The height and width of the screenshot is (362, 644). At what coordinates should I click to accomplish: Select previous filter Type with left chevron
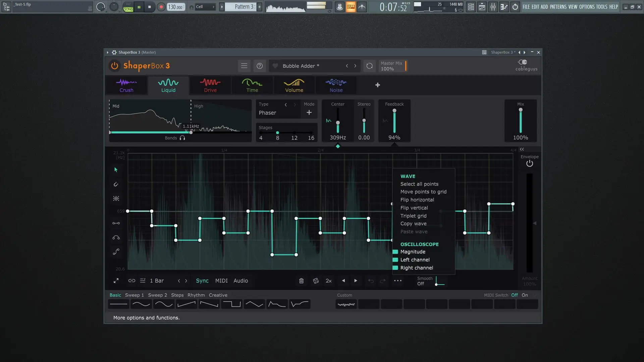point(286,105)
